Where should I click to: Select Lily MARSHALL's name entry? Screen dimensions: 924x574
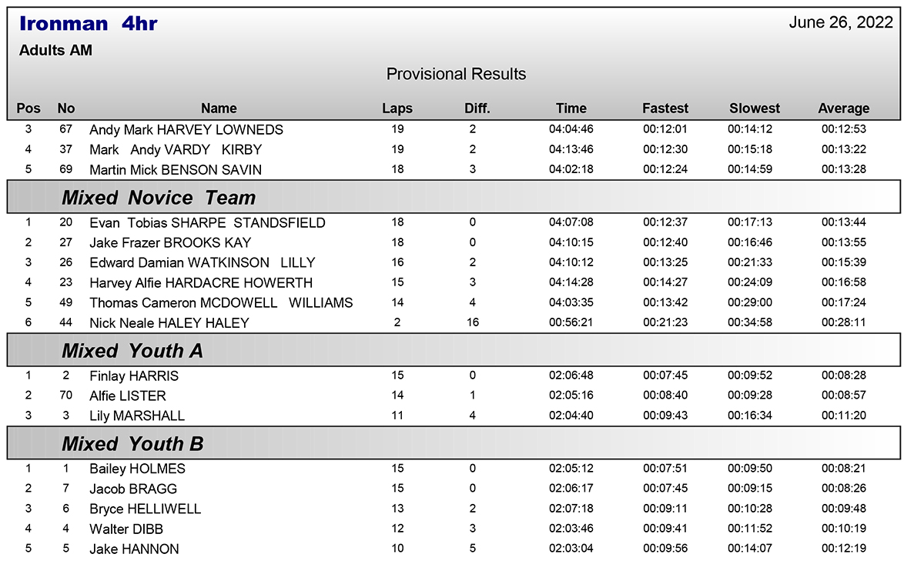click(x=137, y=416)
